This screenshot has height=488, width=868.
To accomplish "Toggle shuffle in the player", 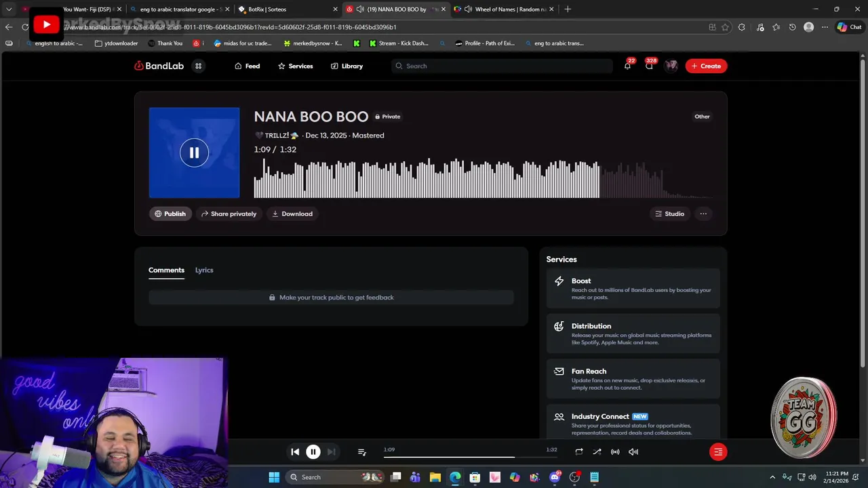I will tap(597, 452).
